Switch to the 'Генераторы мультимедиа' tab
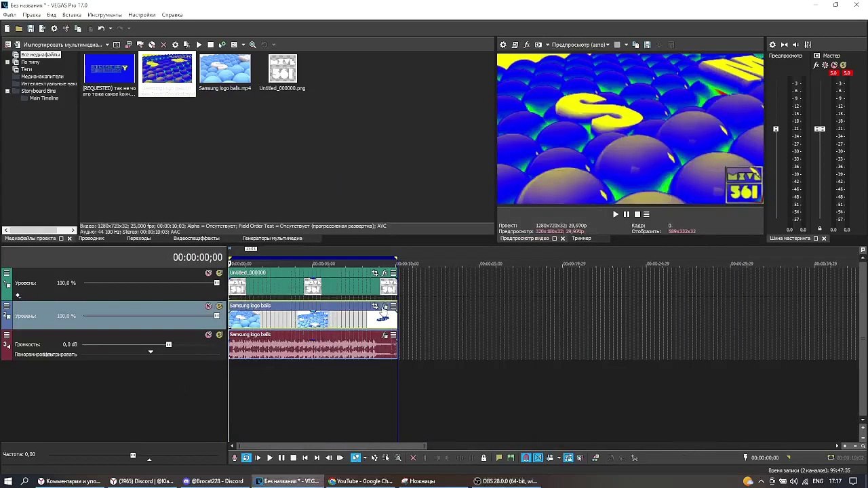868x488 pixels. pos(273,239)
